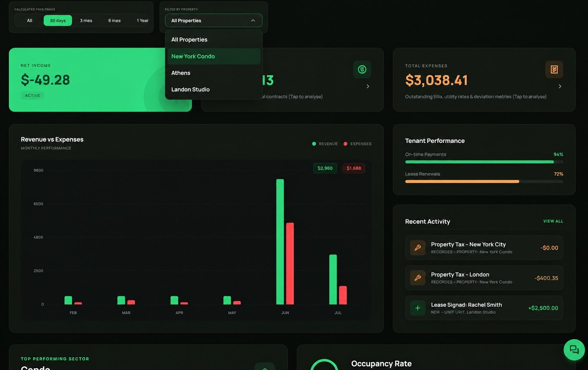Click the Lease Renewals progress bar

(484, 181)
